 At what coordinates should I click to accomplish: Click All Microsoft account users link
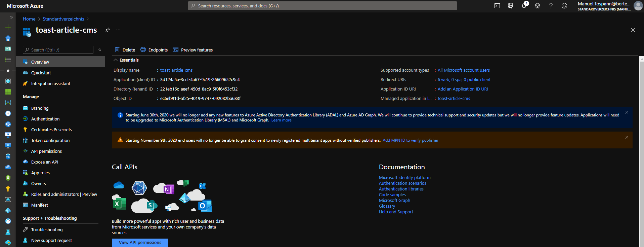pos(464,70)
